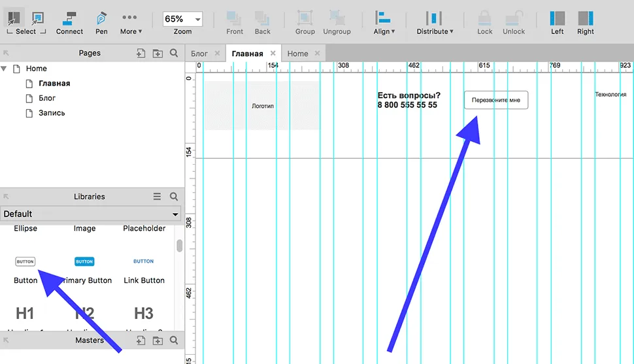Click the add folder icon in Pages panel
This screenshot has width=634, height=364.
point(158,54)
